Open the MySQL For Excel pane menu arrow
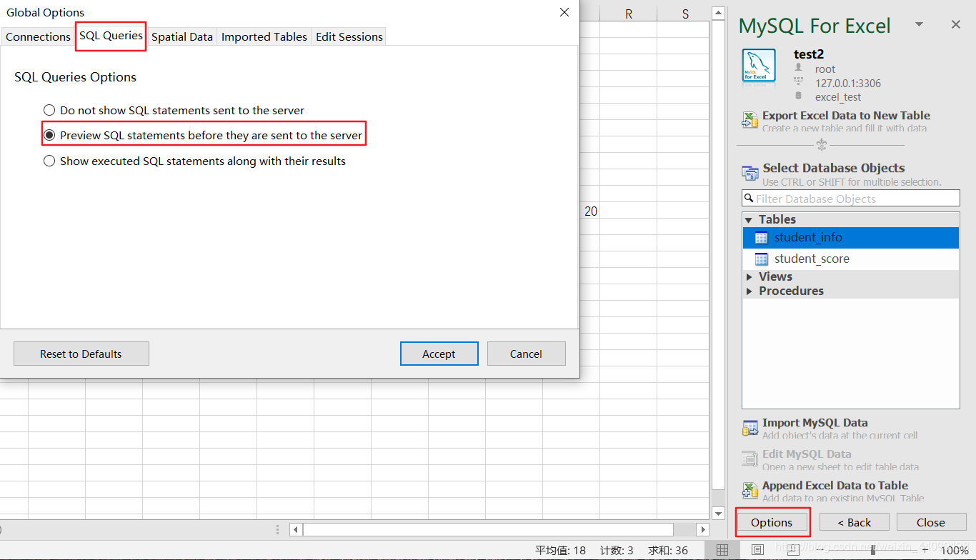The width and height of the screenshot is (976, 560). (920, 25)
